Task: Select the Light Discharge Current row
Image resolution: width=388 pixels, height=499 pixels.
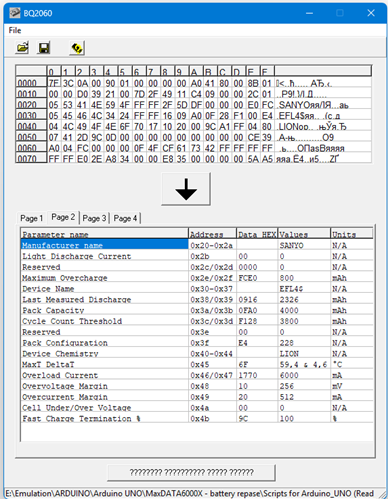Action: click(x=197, y=256)
